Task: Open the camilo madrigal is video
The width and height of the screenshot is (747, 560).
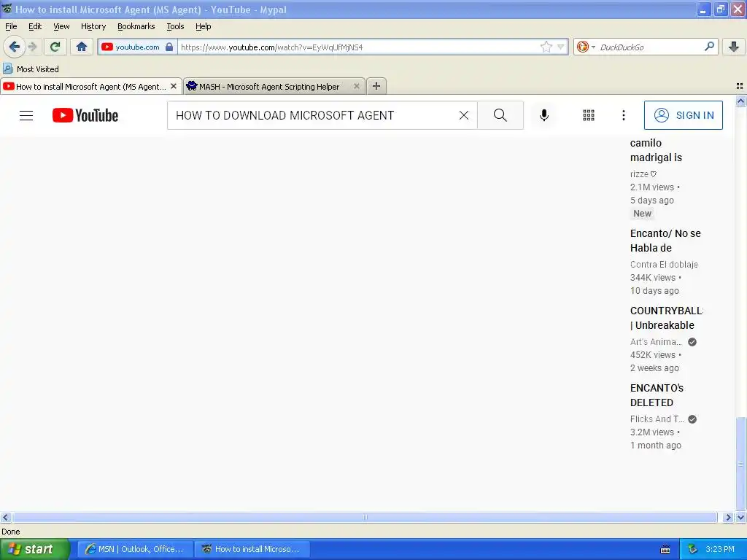Action: 656,150
